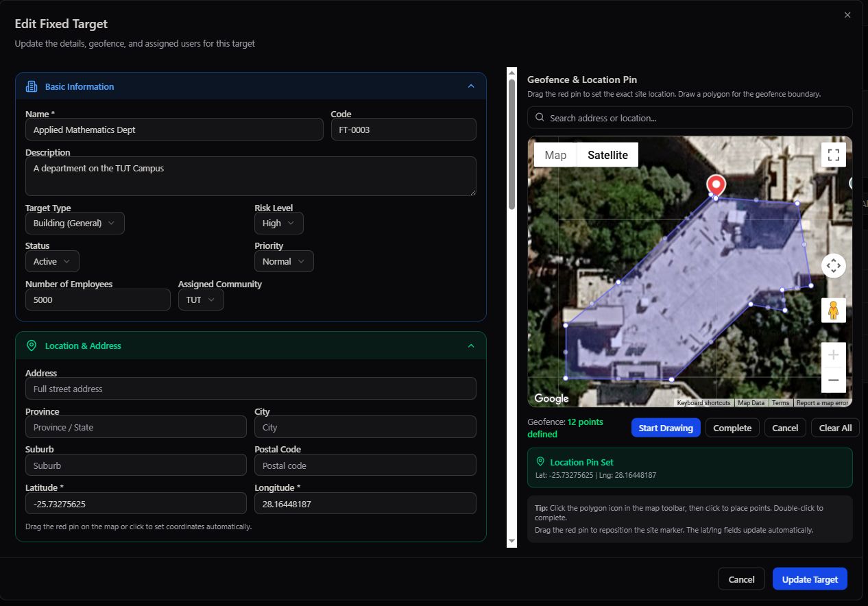This screenshot has height=606, width=868.
Task: Focus the Code field FT-0003
Action: click(x=403, y=130)
